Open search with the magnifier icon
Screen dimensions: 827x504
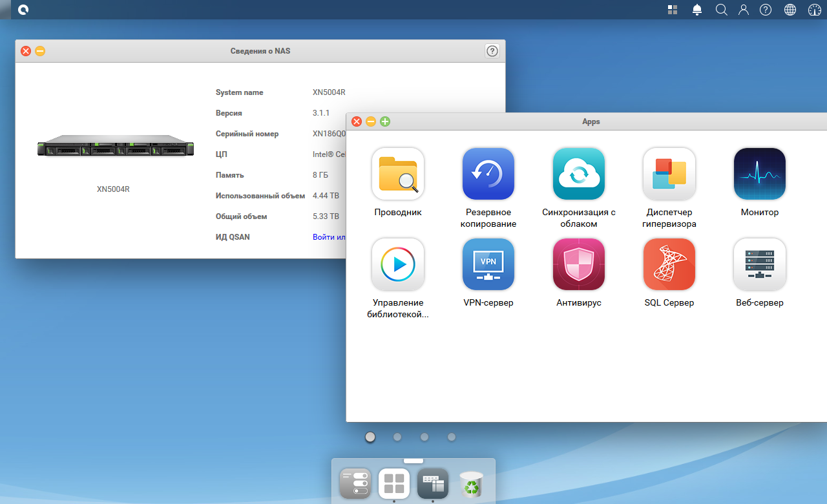pyautogui.click(x=722, y=10)
